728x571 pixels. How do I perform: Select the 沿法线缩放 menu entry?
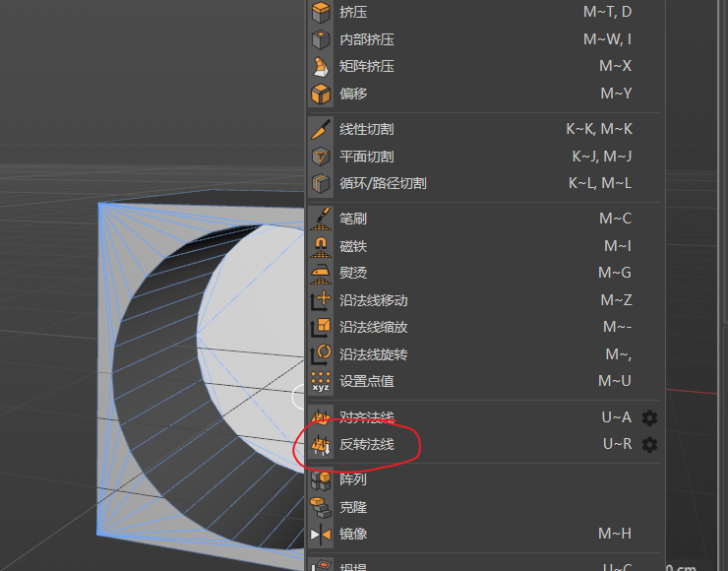[374, 327]
